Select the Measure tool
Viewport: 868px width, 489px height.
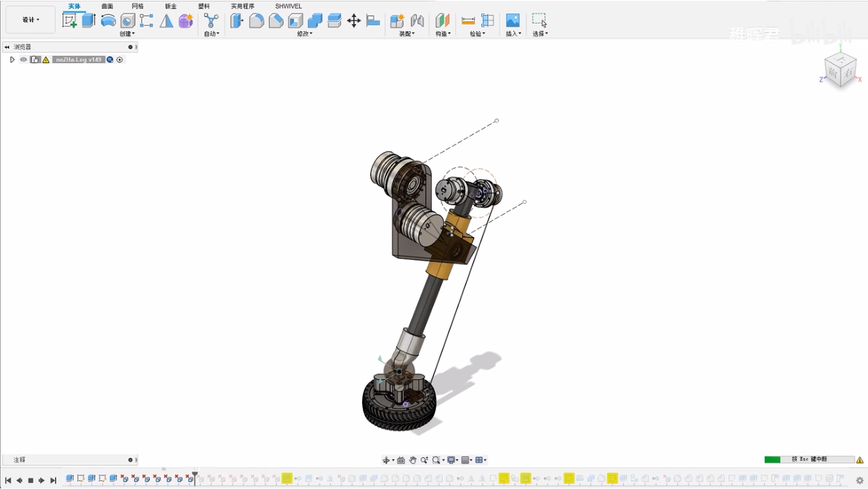[x=468, y=21]
